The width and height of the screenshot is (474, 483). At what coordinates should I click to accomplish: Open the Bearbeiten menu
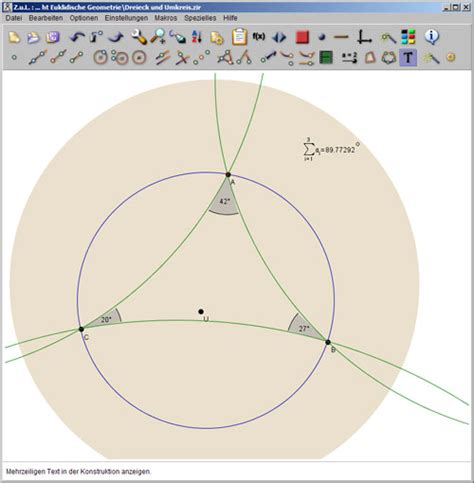point(46,18)
